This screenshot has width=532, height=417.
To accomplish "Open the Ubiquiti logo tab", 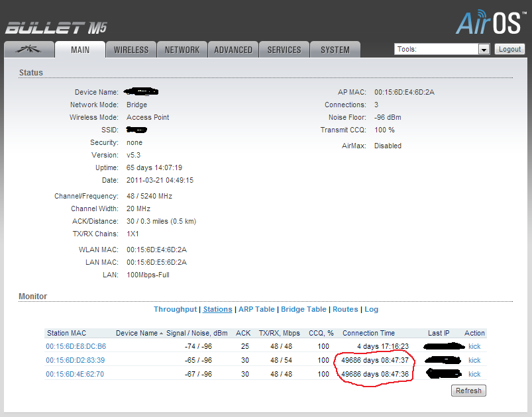I will coord(29,50).
